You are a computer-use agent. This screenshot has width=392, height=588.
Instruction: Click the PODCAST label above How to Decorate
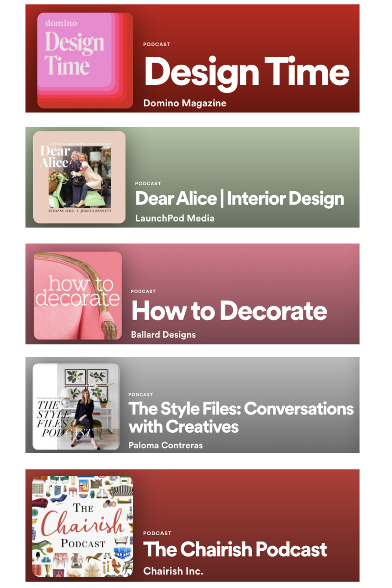click(x=144, y=292)
